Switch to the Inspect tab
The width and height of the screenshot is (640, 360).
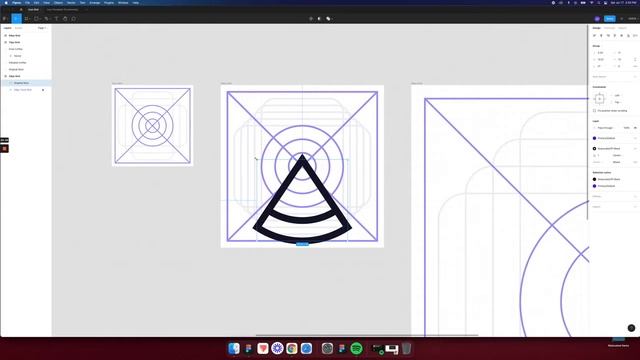tap(622, 28)
